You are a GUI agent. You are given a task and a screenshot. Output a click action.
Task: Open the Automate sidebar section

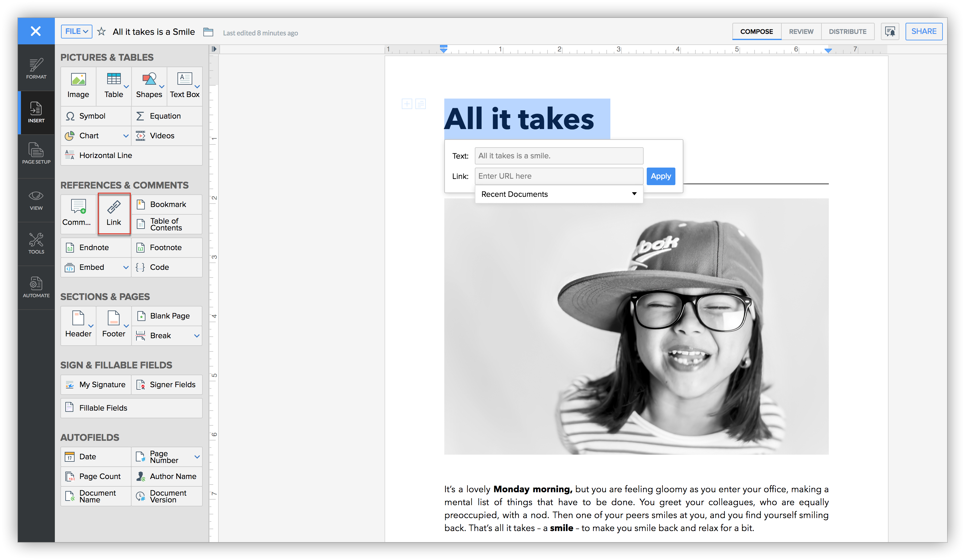click(x=36, y=287)
